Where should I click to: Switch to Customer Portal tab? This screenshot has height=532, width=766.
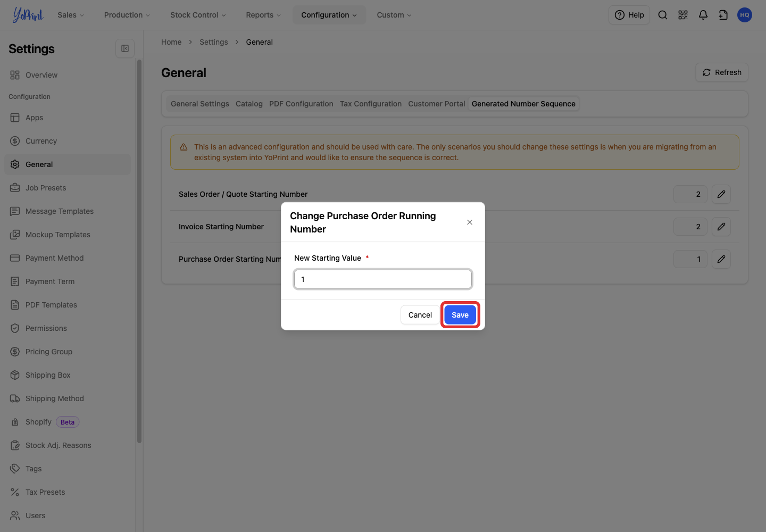tap(437, 104)
